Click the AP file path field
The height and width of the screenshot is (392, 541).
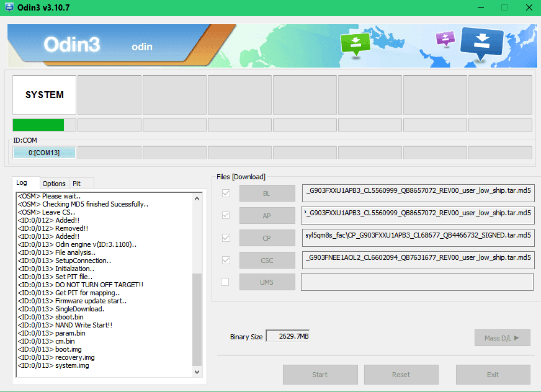pyautogui.click(x=418, y=215)
